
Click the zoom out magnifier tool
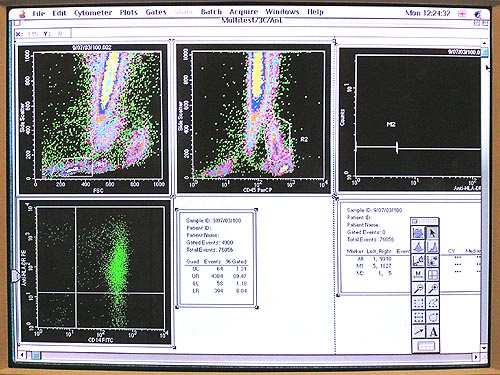(x=418, y=289)
